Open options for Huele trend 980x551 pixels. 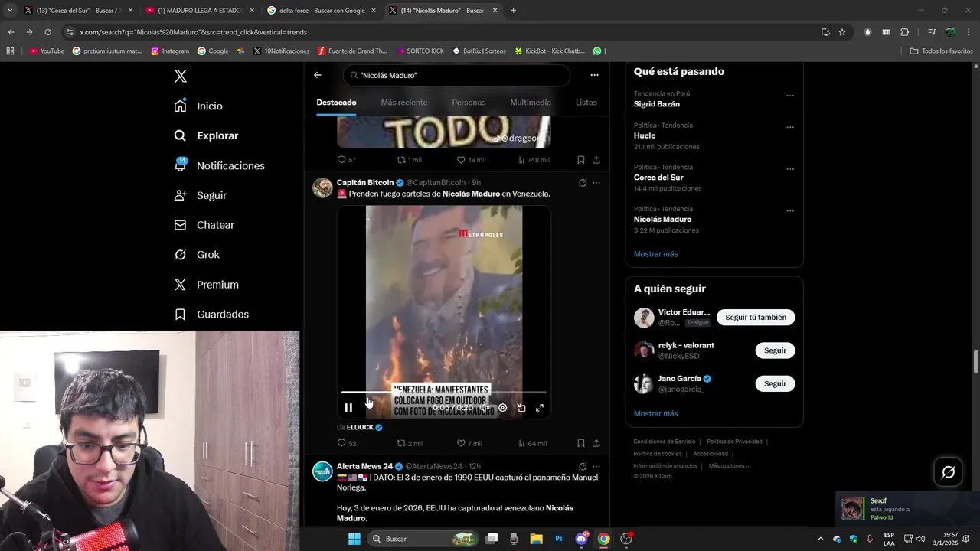point(790,127)
